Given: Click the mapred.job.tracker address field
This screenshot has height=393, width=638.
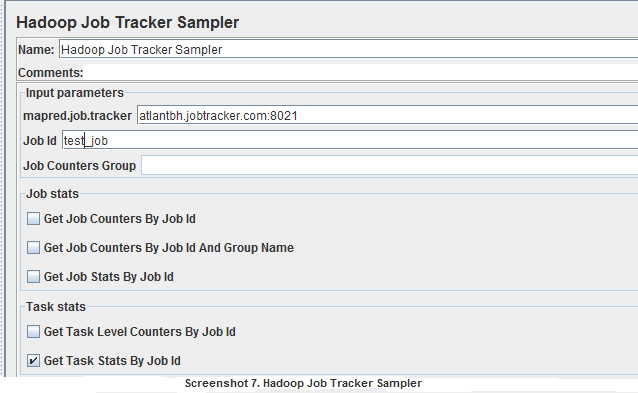Looking at the screenshot, I should 387,116.
